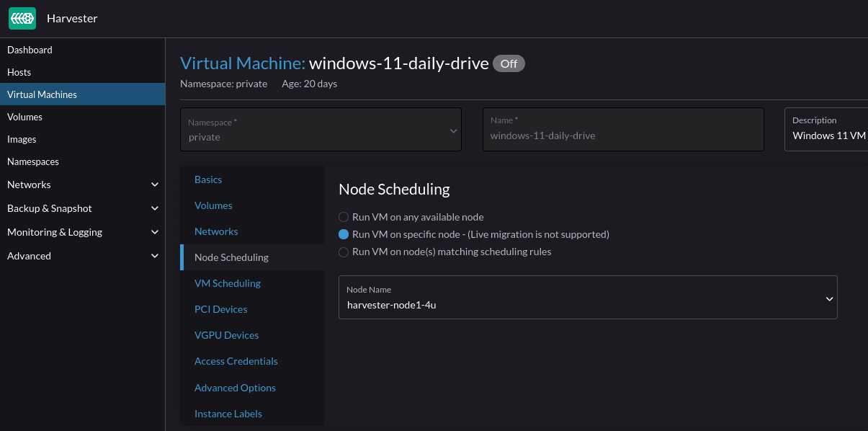Open the Volumes configuration tab

pyautogui.click(x=213, y=205)
